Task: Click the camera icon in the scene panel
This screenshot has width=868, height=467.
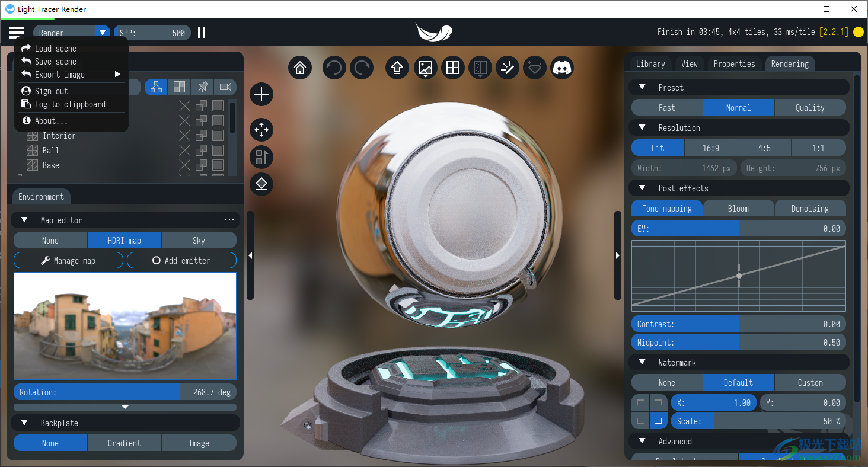Action: 225,87
